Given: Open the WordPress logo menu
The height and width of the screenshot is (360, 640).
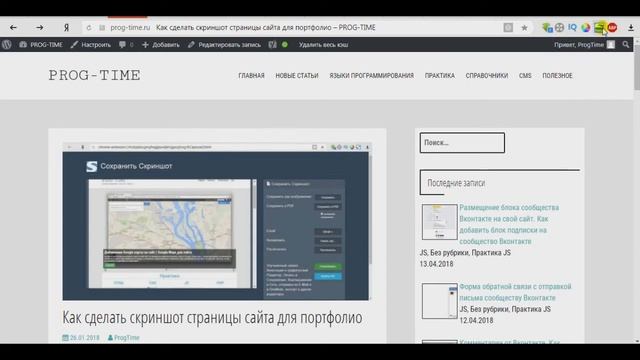Looking at the screenshot, I should click(7, 45).
